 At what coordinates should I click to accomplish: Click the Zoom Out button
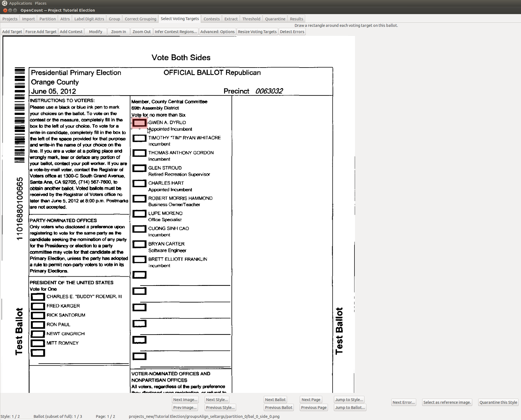click(142, 32)
